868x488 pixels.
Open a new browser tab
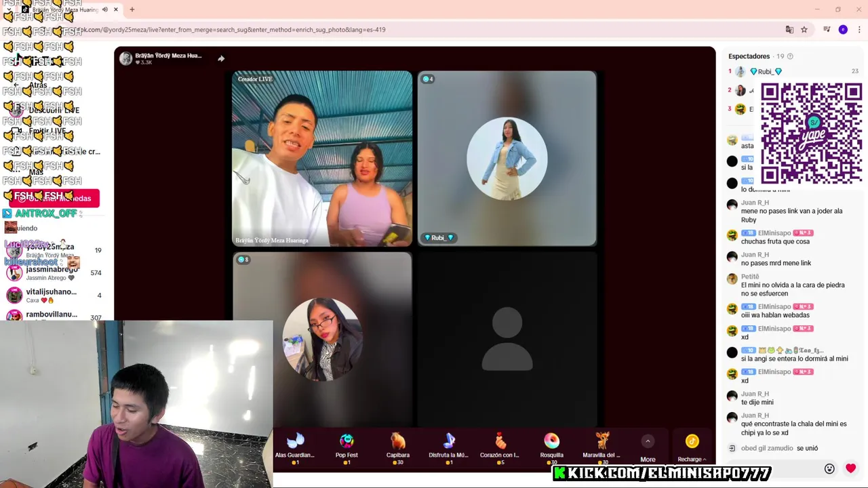click(x=132, y=9)
